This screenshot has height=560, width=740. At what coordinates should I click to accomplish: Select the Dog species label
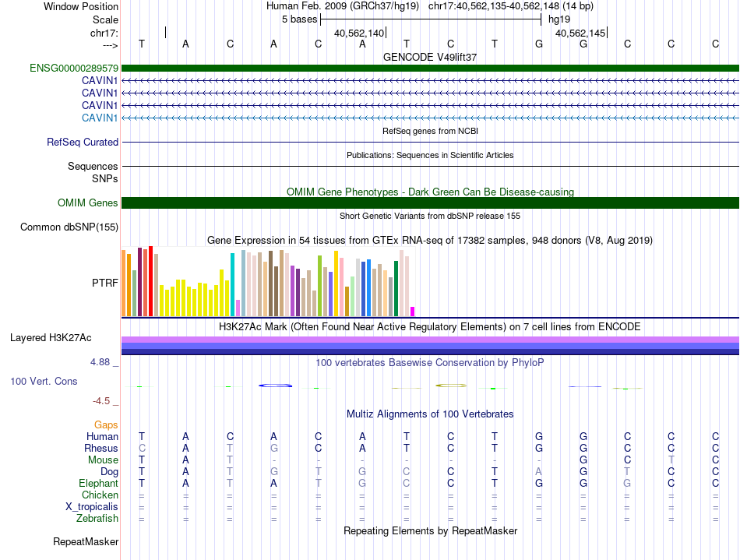tap(109, 472)
